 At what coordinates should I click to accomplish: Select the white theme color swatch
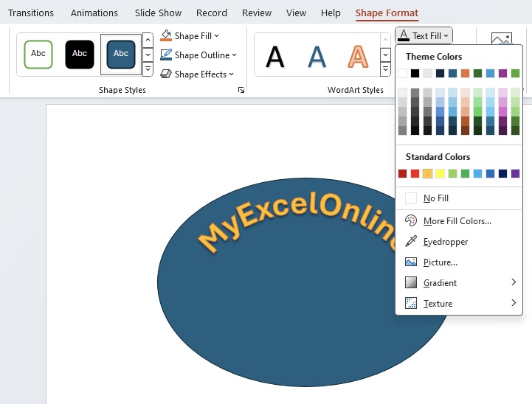[402, 73]
